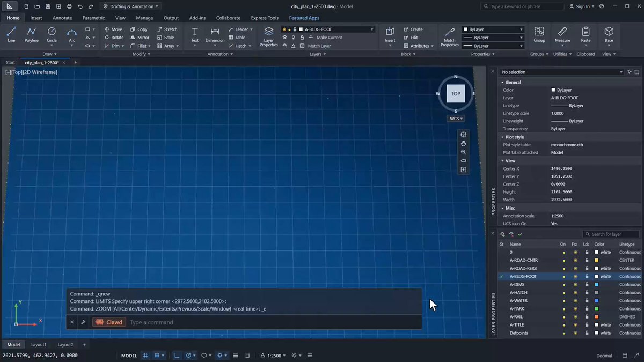Screen dimensions: 644x362
Task: Click Sign In link
Action: (583, 6)
